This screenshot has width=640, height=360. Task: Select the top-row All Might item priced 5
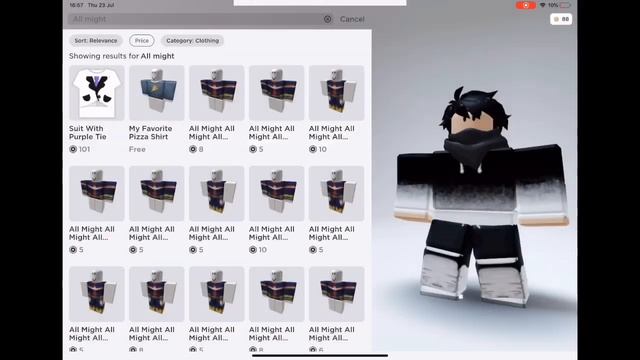(277, 93)
